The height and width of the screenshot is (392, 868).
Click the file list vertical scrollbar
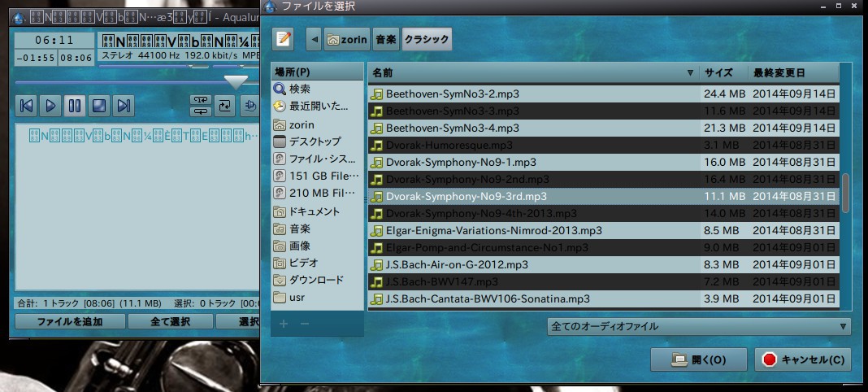845,193
